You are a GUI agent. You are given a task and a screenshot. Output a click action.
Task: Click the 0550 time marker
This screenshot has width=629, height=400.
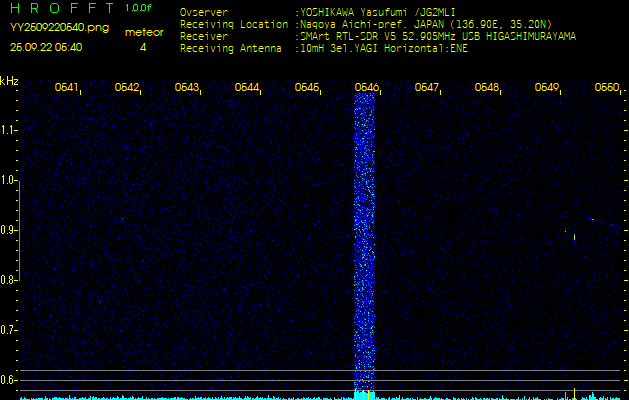[607, 87]
